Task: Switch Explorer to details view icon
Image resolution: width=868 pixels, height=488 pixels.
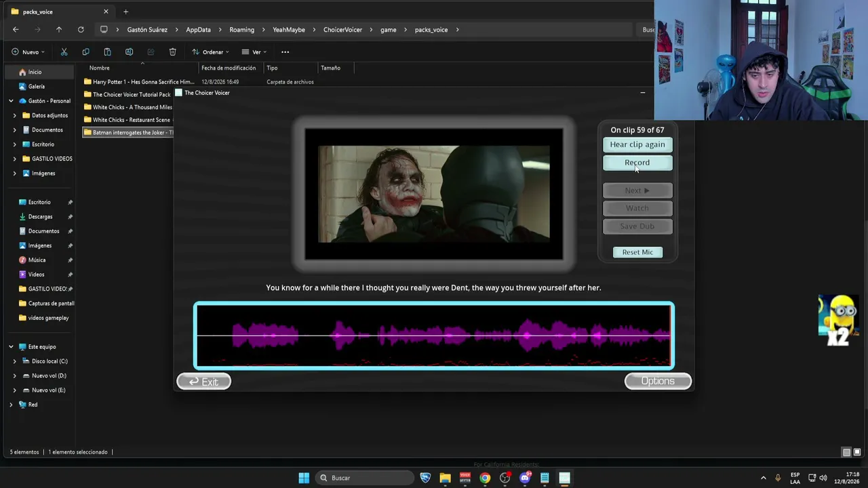Action: (x=846, y=452)
